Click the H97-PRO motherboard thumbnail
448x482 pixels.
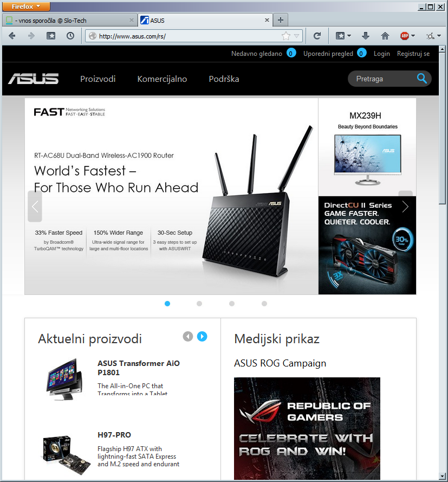pyautogui.click(x=66, y=454)
